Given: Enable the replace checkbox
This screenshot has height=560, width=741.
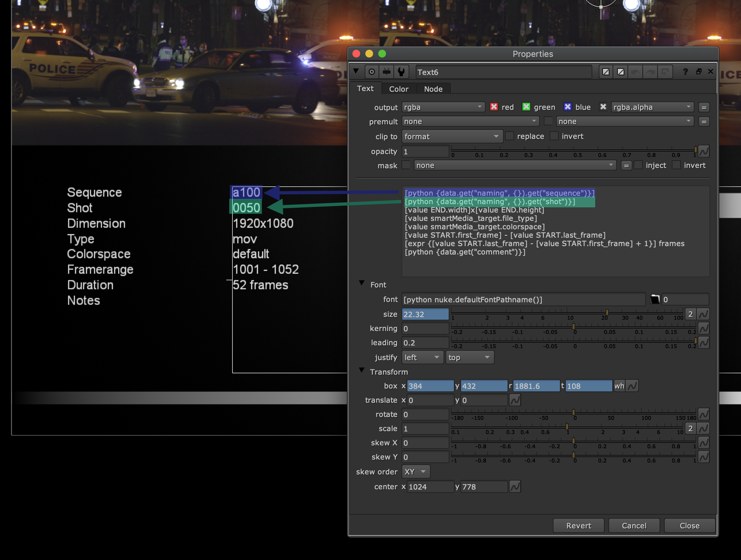Looking at the screenshot, I should tap(510, 136).
